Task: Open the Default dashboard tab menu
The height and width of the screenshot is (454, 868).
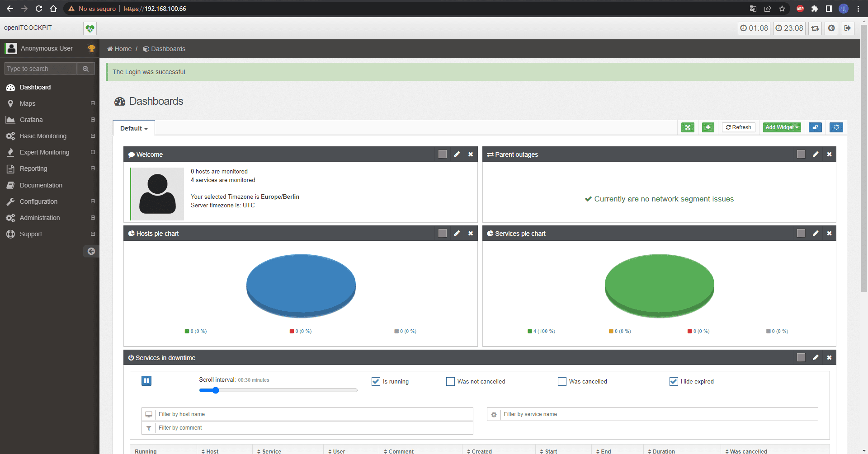Action: point(134,128)
